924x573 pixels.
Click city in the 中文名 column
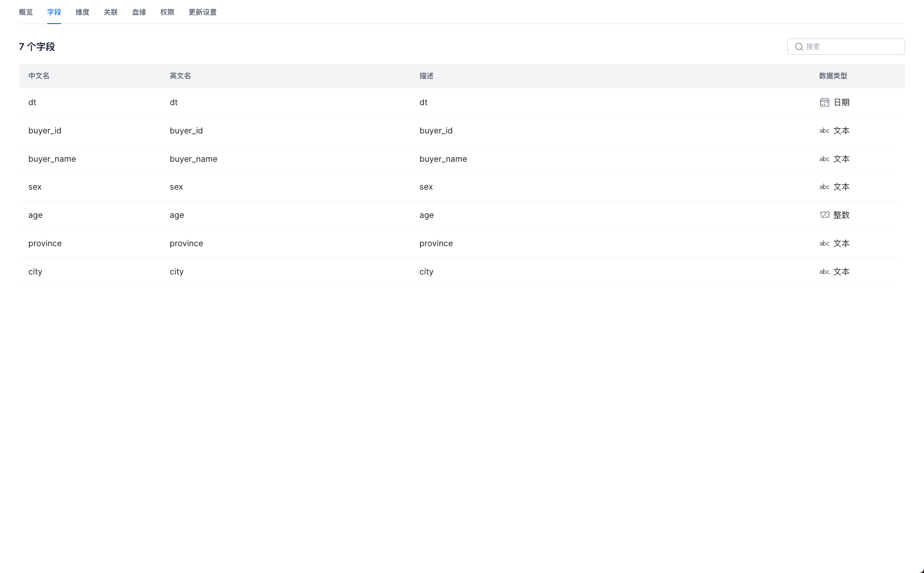coord(35,272)
